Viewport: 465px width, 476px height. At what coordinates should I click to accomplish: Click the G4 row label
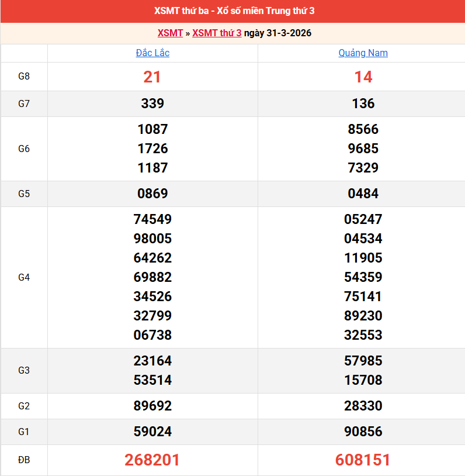(24, 277)
